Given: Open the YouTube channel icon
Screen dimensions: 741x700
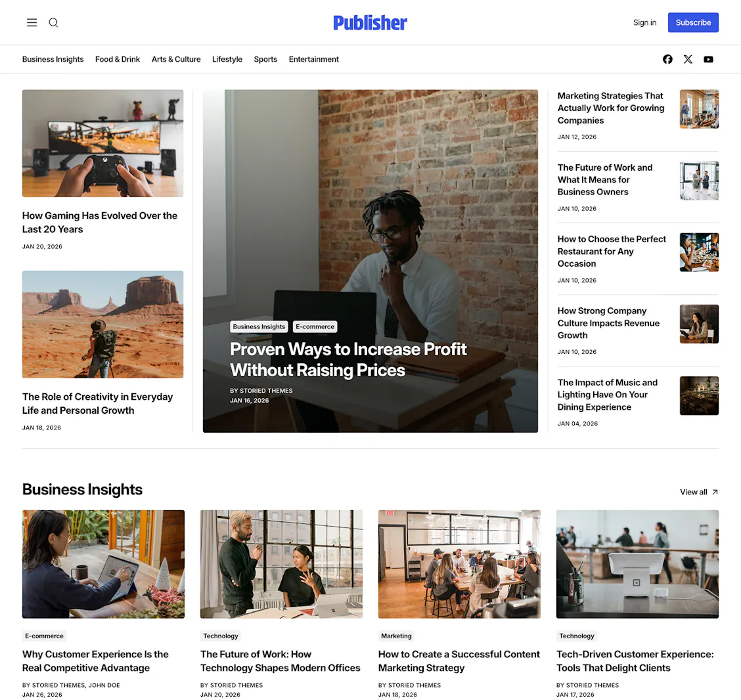Looking at the screenshot, I should pos(708,59).
